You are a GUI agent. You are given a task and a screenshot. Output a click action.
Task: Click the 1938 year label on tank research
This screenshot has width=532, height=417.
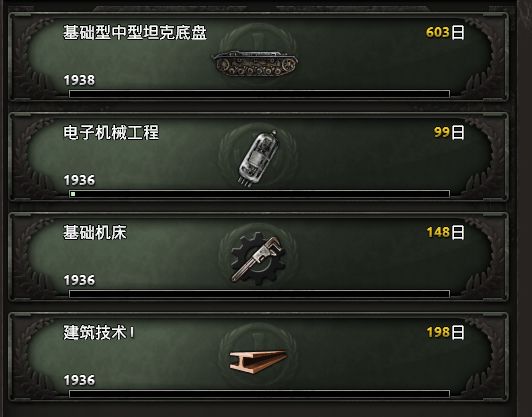(79, 80)
